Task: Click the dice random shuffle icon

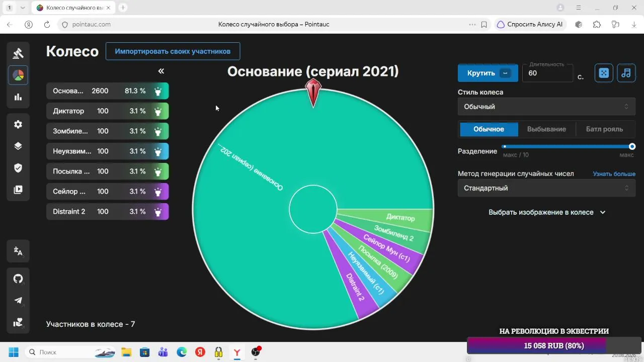Action: (604, 73)
